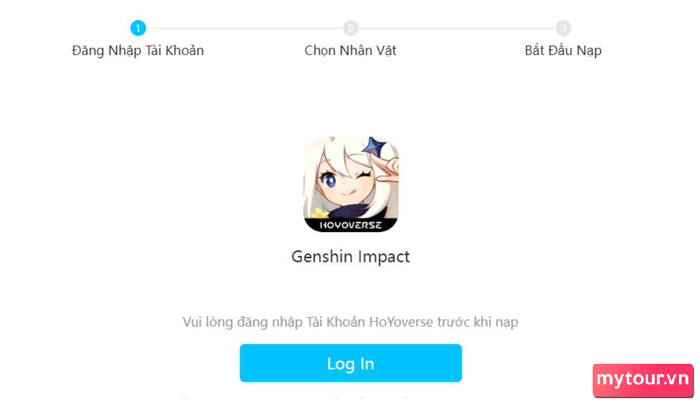Viewport: 700px width, 405px height.
Task: Click the progress line between steps 2 and 3
Action: coord(457,28)
